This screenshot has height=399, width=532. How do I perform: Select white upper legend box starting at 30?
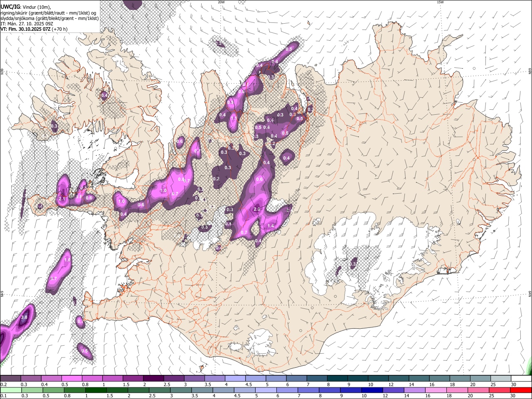pyautogui.click(x=521, y=378)
